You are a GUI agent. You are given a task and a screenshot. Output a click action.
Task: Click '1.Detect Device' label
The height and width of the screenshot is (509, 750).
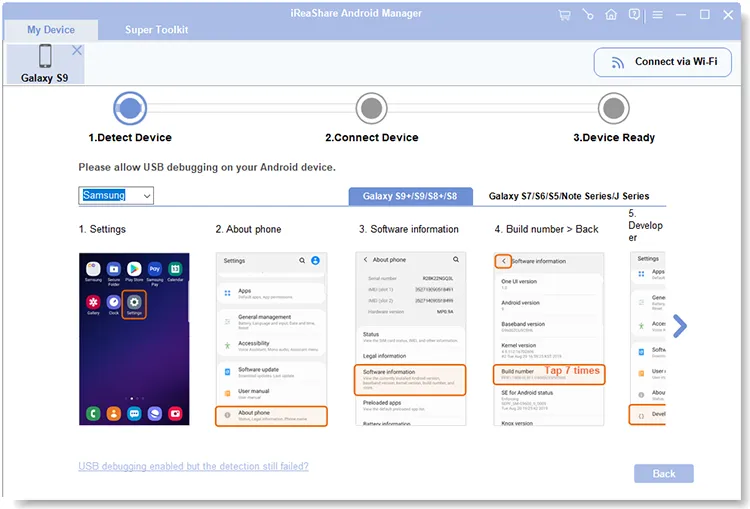pyautogui.click(x=130, y=138)
